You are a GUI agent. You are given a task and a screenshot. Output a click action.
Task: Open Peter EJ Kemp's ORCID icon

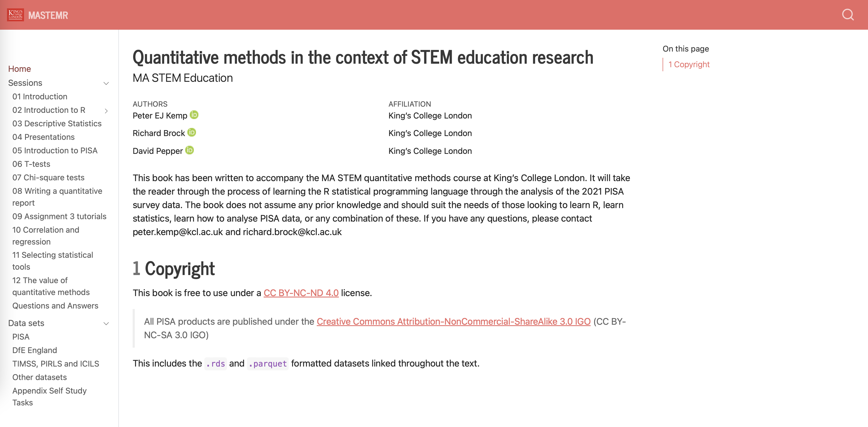[194, 115]
